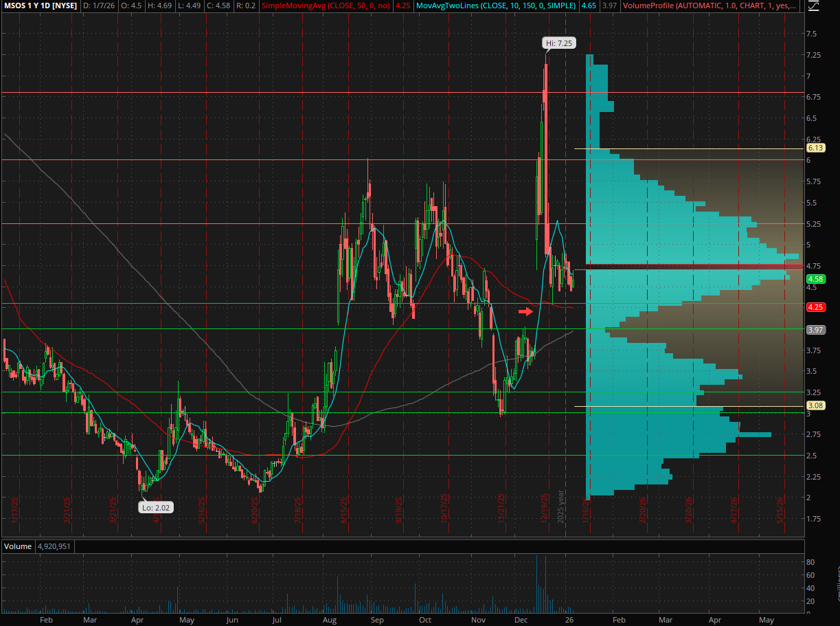Click the green 4.58 last price tag
The width and height of the screenshot is (840, 626).
815,279
